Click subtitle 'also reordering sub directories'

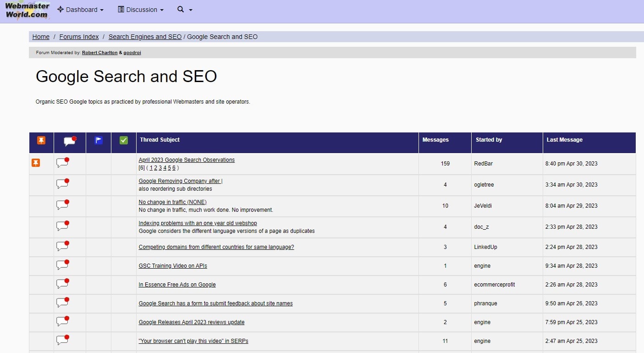coord(176,189)
